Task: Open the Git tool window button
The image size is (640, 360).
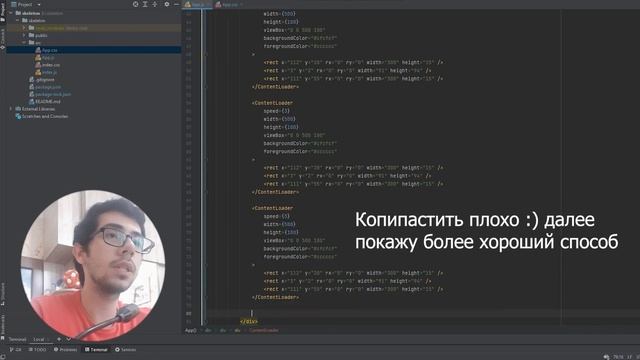Action: tap(16, 350)
